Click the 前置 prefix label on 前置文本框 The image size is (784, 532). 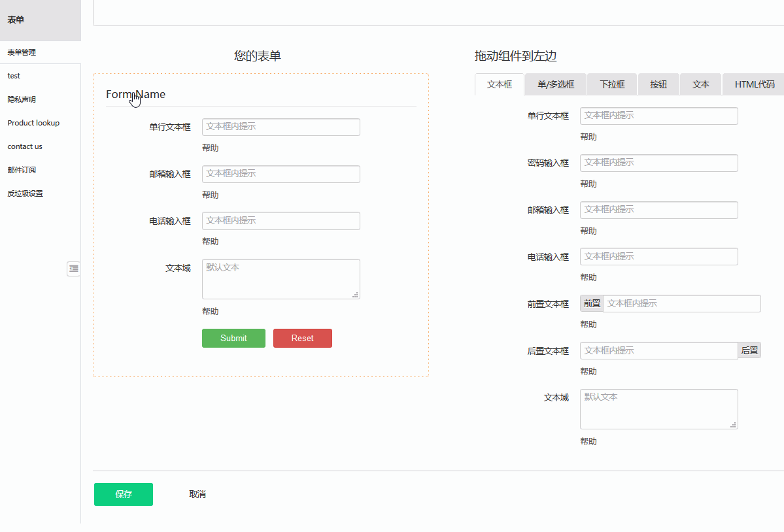pyautogui.click(x=591, y=303)
